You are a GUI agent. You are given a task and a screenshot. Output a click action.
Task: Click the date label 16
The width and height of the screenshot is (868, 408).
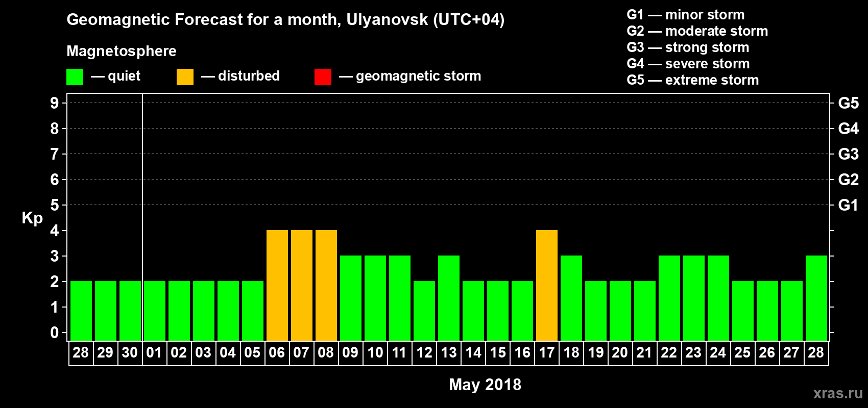click(x=522, y=353)
